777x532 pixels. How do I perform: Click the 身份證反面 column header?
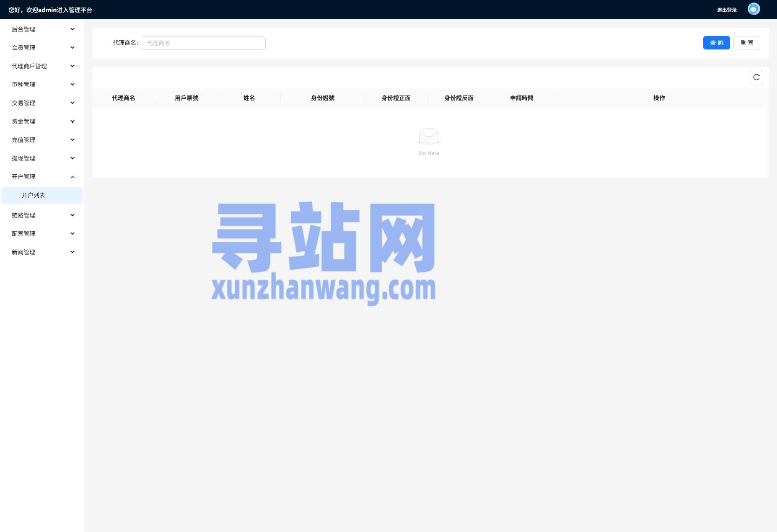(459, 98)
